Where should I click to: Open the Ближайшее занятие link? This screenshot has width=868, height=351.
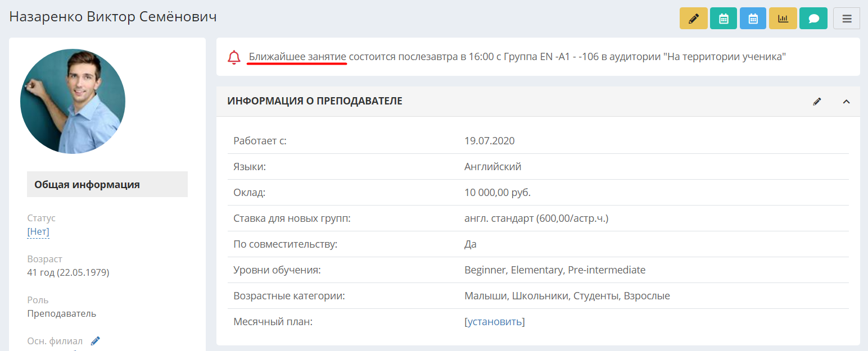297,57
